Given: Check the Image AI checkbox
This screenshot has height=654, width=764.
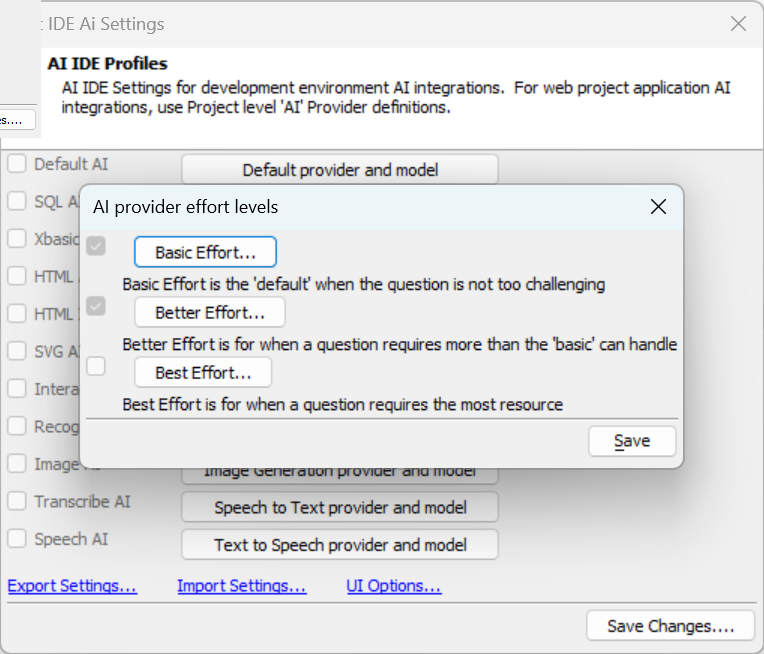Looking at the screenshot, I should [x=17, y=463].
